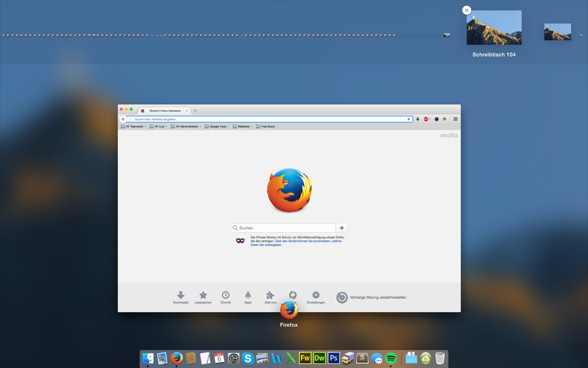Click the Suchen search field
This screenshot has width=588, height=368.
(283, 228)
